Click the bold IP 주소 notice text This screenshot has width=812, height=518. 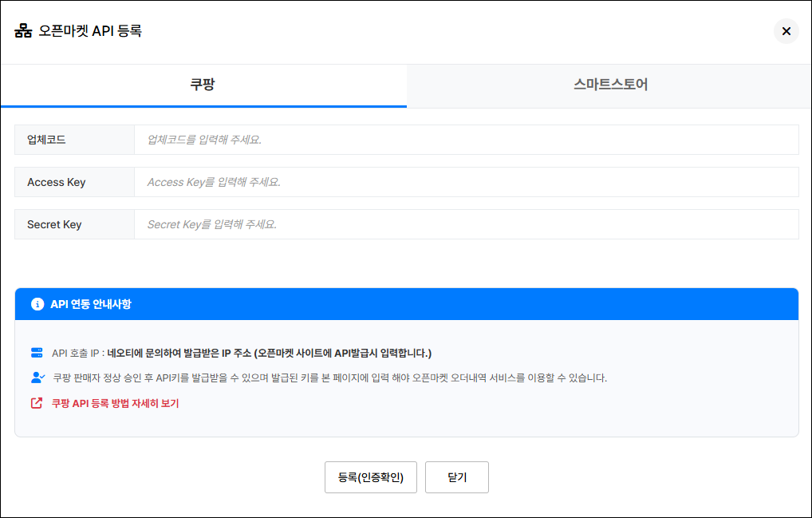point(269,353)
